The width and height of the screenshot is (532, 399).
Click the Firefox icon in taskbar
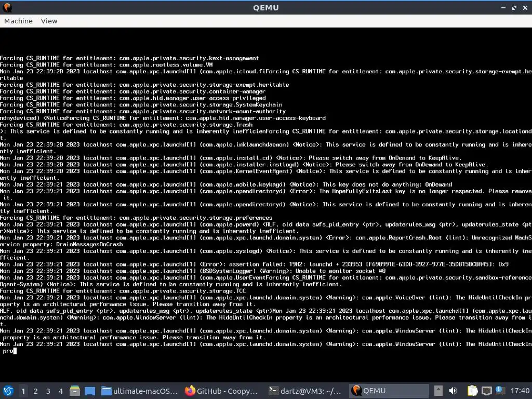point(190,391)
